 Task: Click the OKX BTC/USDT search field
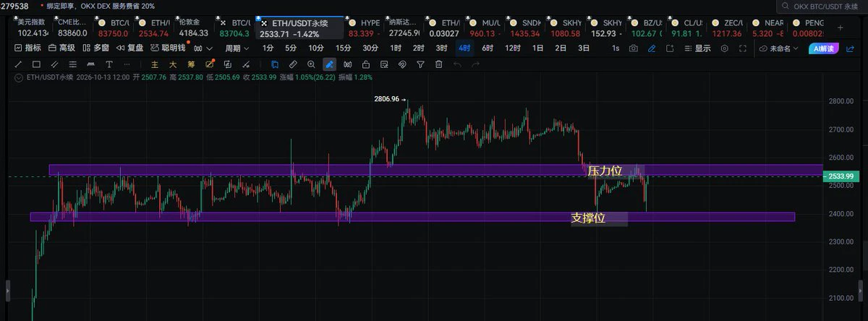(822, 7)
